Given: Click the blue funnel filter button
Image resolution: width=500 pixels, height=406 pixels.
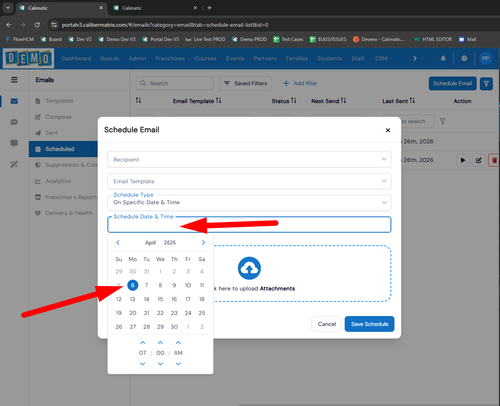Looking at the screenshot, I should pyautogui.click(x=486, y=84).
